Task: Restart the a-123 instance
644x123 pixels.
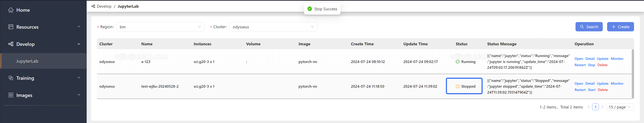Action: coord(580,65)
